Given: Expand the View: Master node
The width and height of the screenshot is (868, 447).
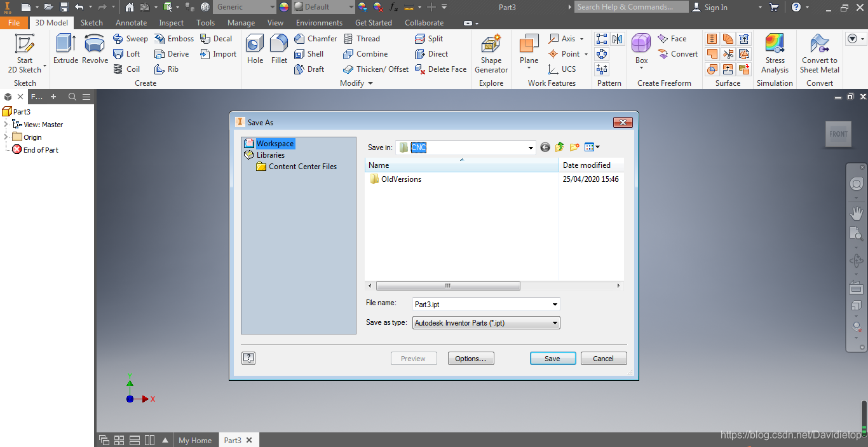Looking at the screenshot, I should 6,125.
